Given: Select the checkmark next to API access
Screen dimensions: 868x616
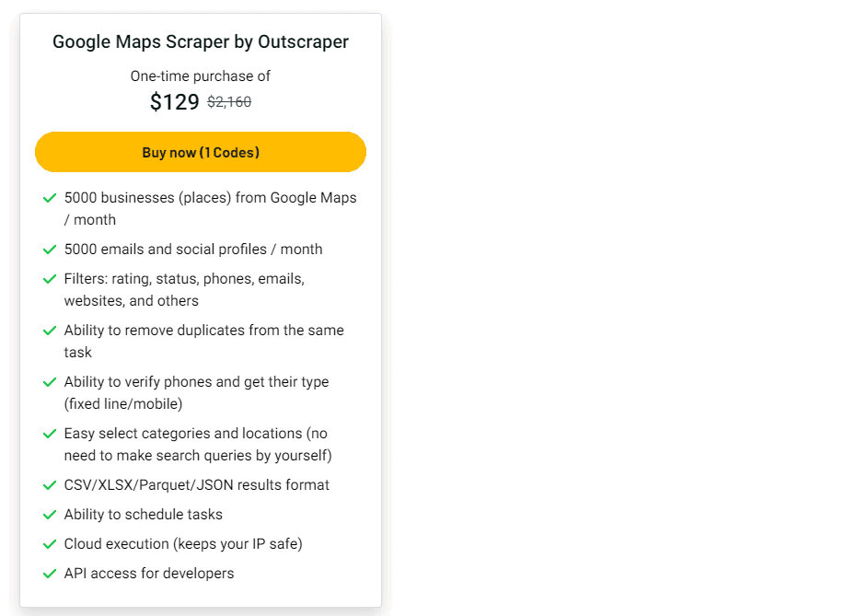Looking at the screenshot, I should coord(51,574).
